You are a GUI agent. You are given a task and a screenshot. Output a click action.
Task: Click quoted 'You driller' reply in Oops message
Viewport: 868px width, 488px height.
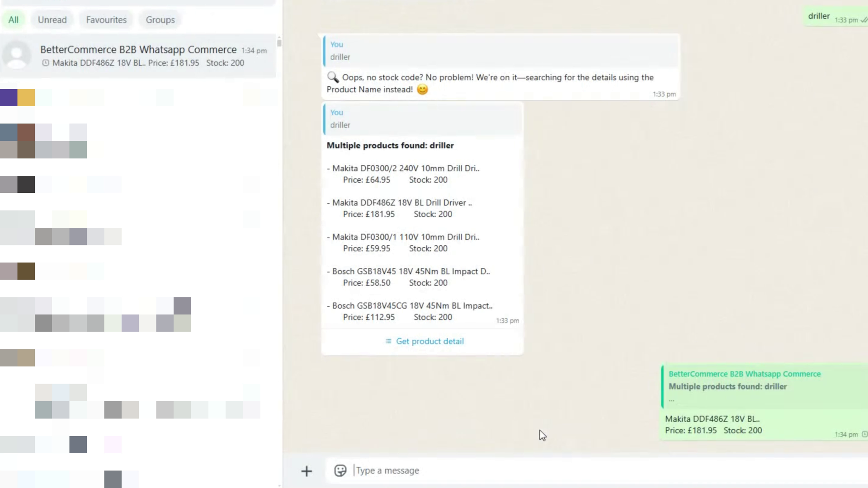(501, 51)
